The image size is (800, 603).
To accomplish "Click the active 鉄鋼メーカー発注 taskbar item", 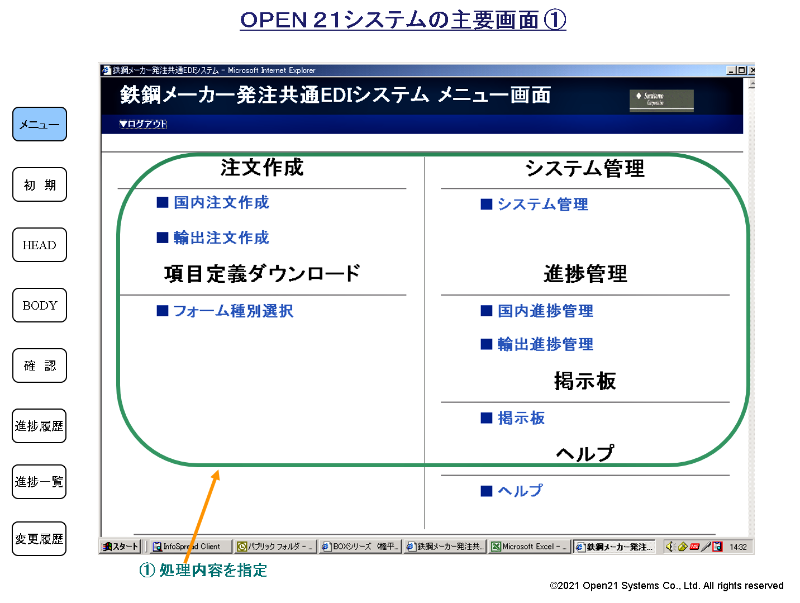I will (614, 546).
